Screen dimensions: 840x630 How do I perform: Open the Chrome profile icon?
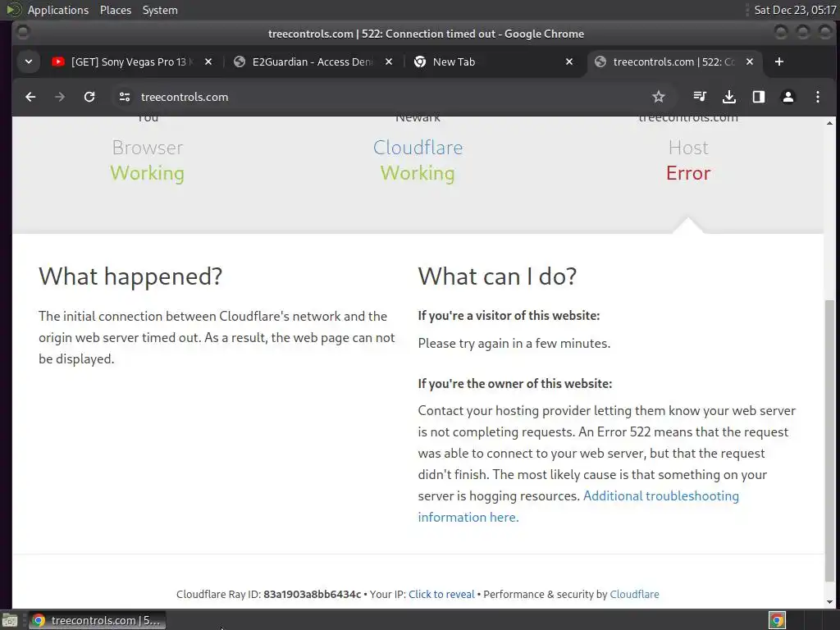coord(788,97)
